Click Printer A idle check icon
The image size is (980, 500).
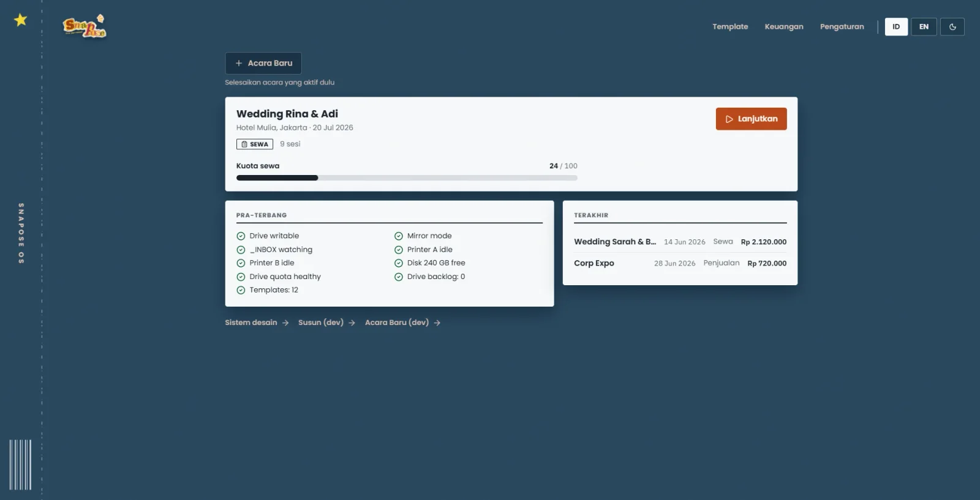[399, 250]
